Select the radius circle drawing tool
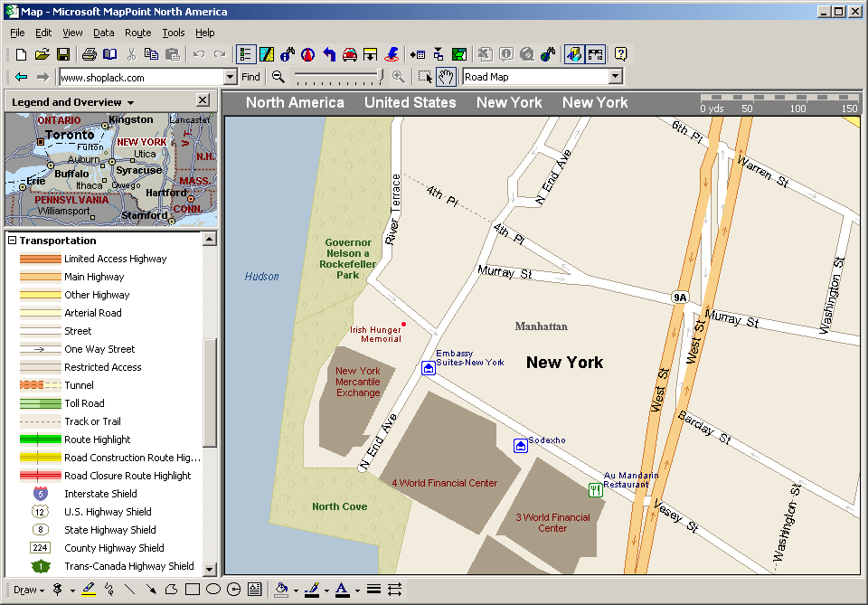This screenshot has height=605, width=868. tap(233, 590)
